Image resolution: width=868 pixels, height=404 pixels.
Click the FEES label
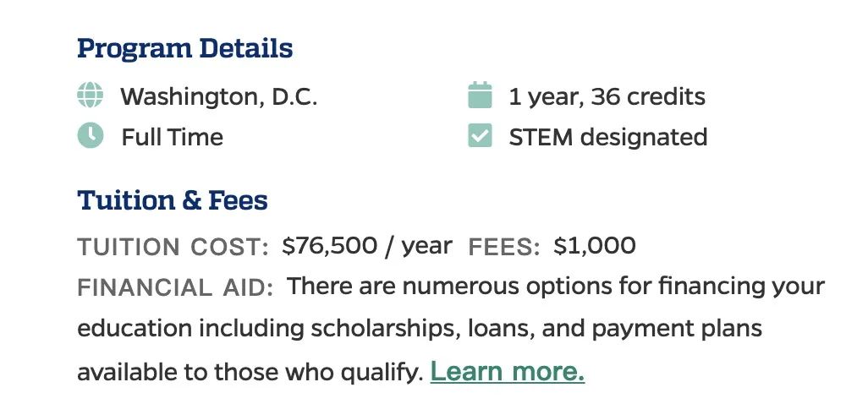click(x=504, y=248)
